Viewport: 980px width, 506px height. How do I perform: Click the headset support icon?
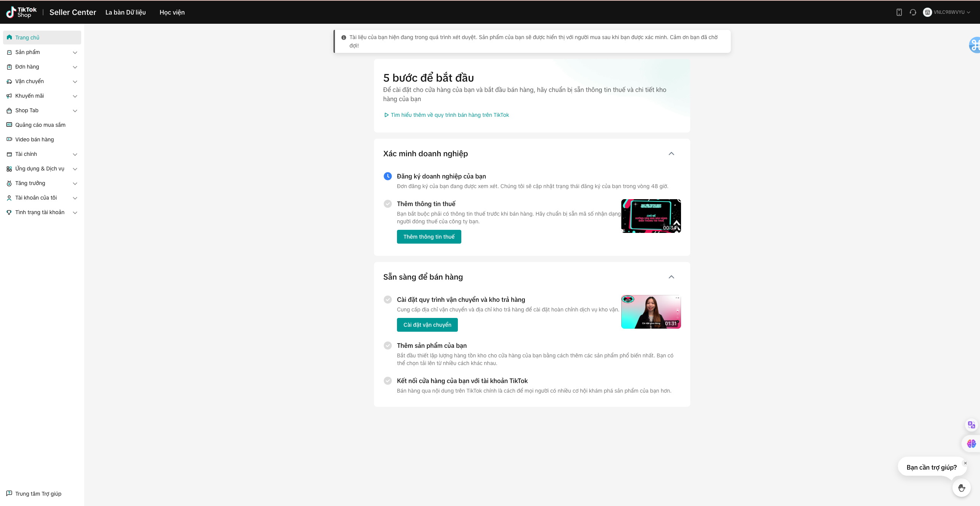click(913, 12)
